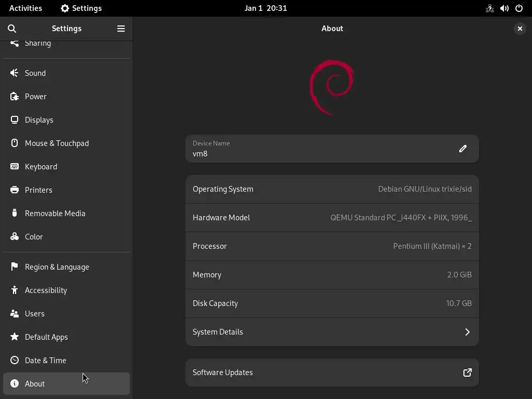
Task: Click the Settings gear icon in top bar
Action: 65,8
